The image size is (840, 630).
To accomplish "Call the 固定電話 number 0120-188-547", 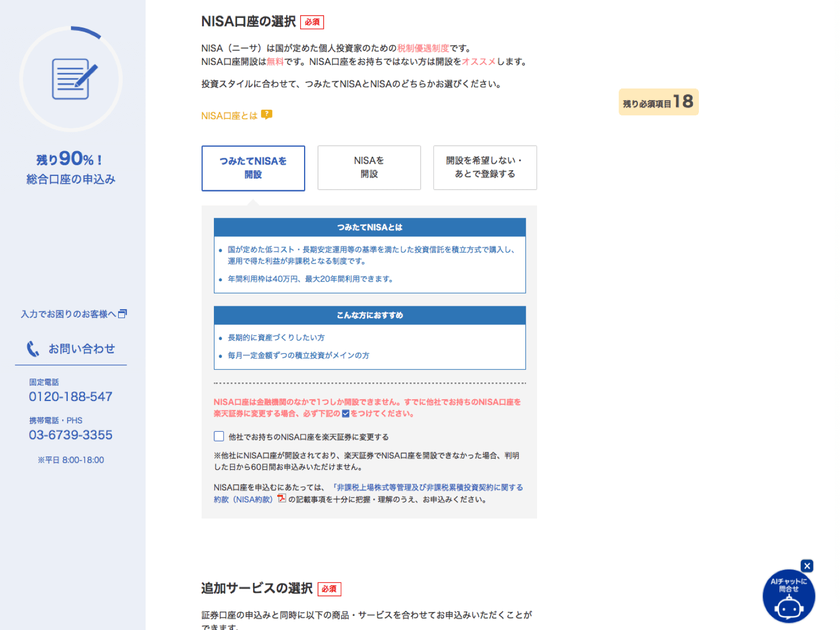I will (71, 396).
